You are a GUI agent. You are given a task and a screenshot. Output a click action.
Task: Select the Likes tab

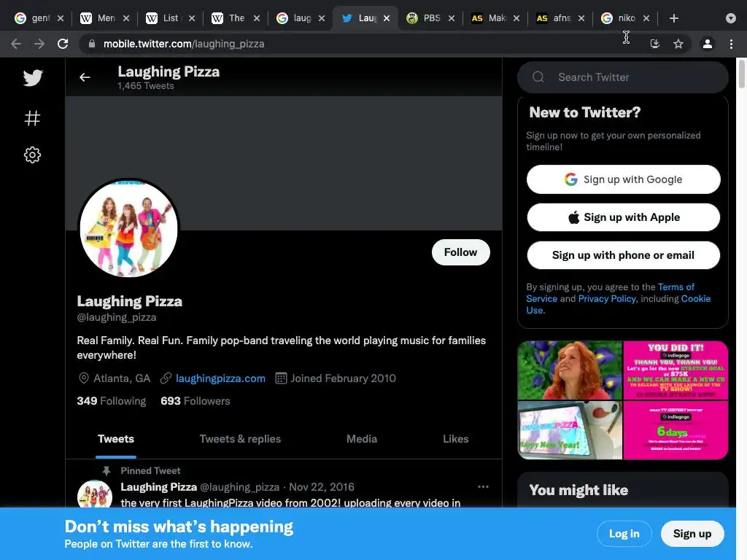pyautogui.click(x=455, y=439)
